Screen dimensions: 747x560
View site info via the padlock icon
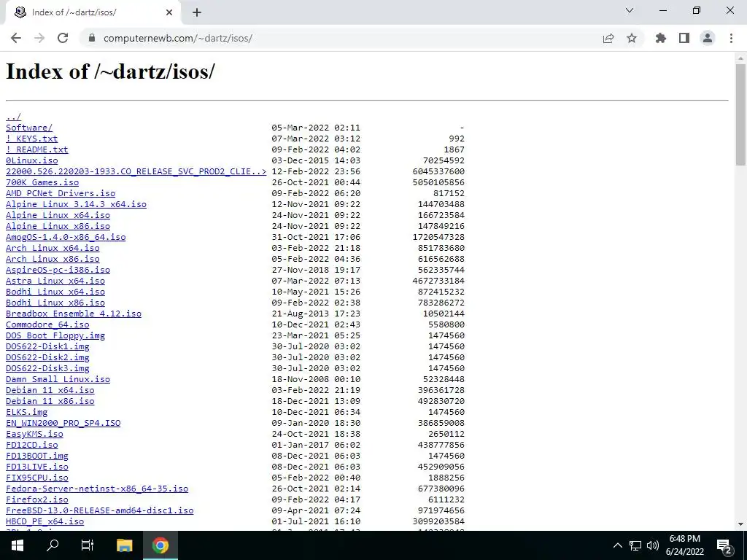pos(92,38)
